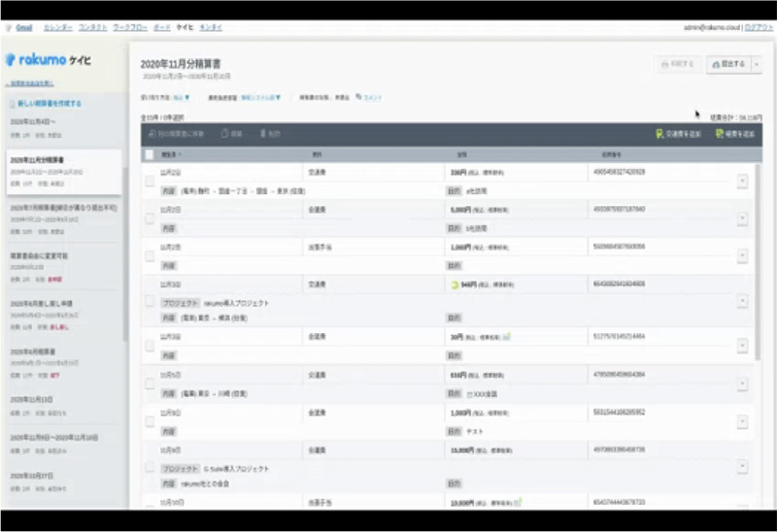The width and height of the screenshot is (777, 532).
Task: Click the icon on the 提出する button
Action: [x=716, y=64]
